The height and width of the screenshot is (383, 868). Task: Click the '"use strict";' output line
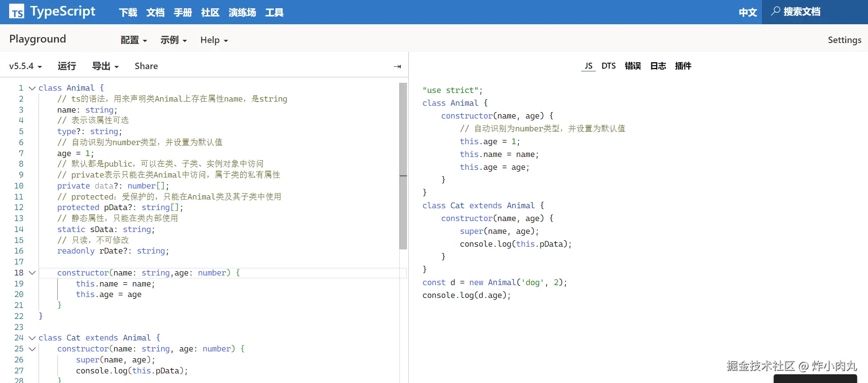(452, 90)
